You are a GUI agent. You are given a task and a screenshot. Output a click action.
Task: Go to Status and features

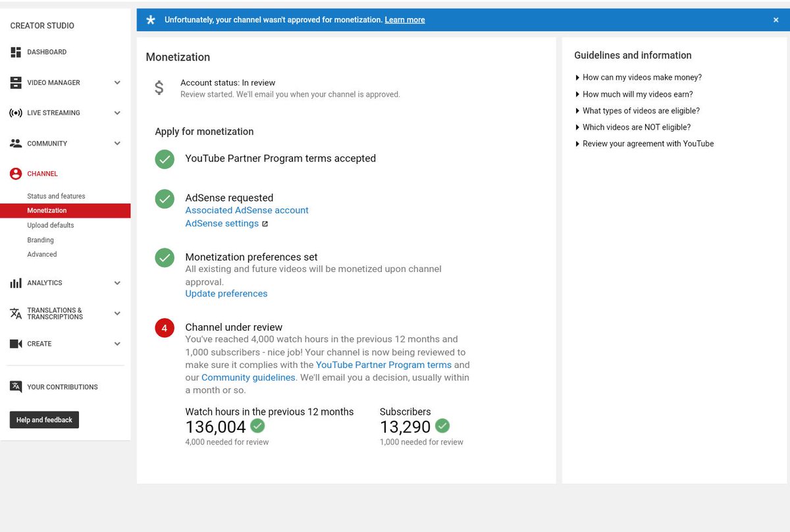pyautogui.click(x=56, y=196)
